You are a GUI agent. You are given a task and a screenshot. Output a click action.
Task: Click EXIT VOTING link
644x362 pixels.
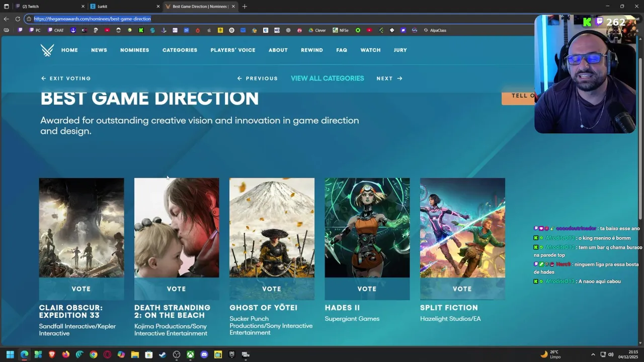[x=66, y=78]
